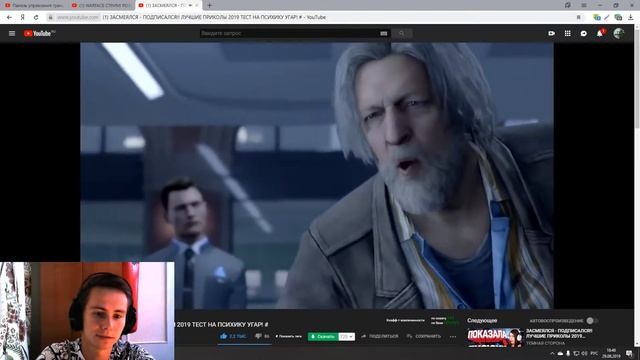
Task: Click Показать теги link
Action: tap(289, 336)
